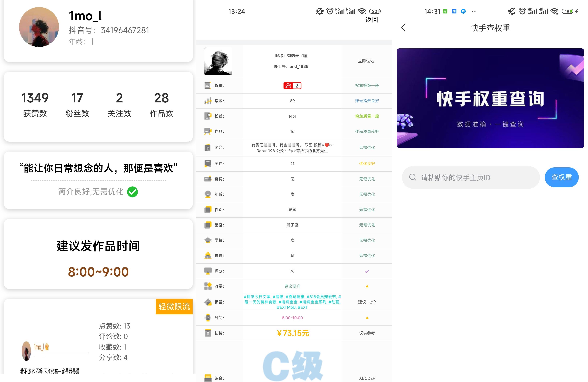588x382 pixels.
Task: Click the battery indicator in 14:31 status bar
Action: coord(567,11)
